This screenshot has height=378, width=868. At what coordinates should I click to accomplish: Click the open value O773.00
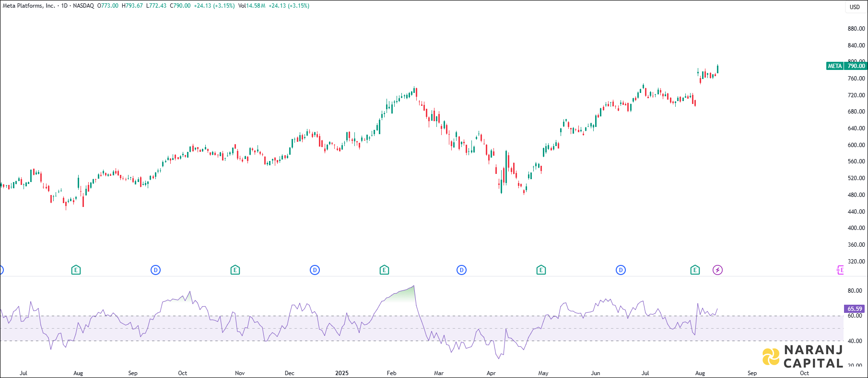click(x=108, y=6)
